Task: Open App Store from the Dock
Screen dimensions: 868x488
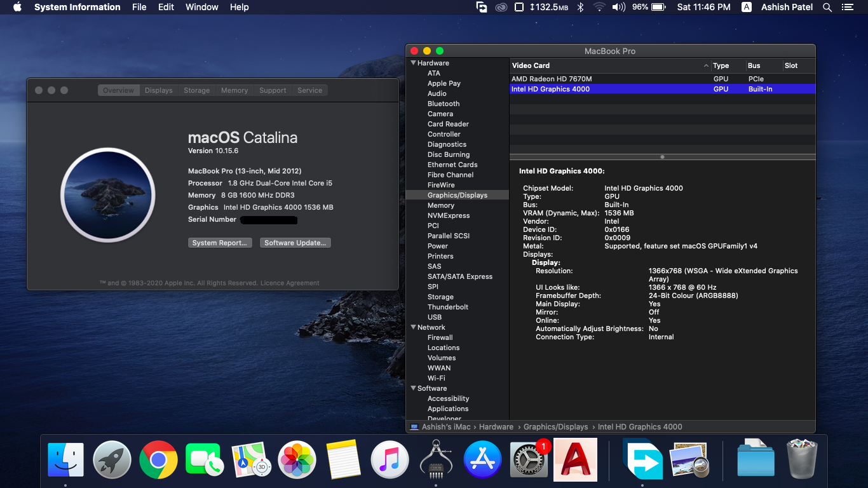Action: click(482, 459)
